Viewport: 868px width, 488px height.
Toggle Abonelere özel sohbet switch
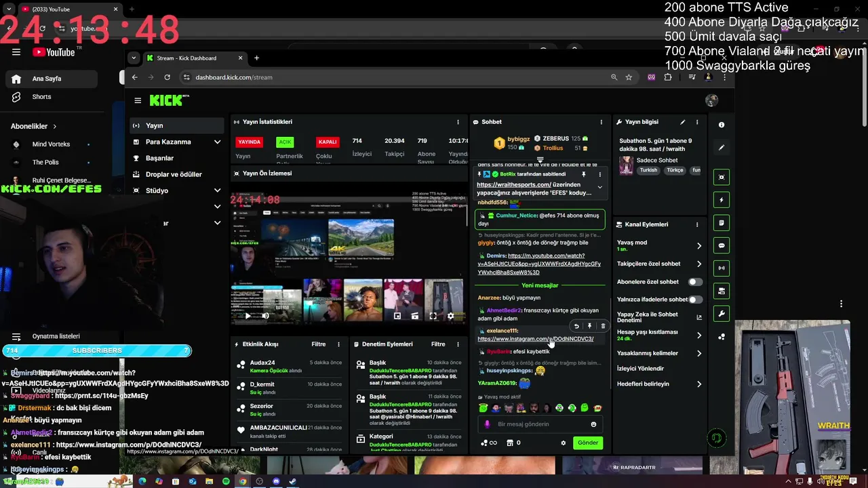coord(695,281)
